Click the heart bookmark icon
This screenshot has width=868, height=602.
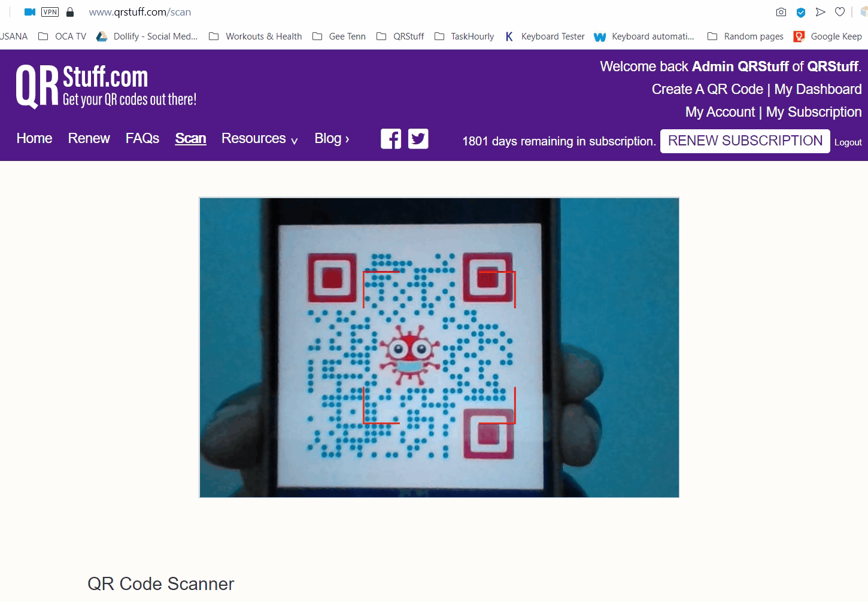point(840,12)
